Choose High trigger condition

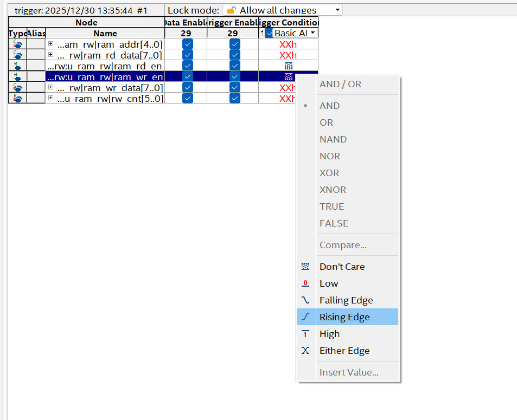348,334
